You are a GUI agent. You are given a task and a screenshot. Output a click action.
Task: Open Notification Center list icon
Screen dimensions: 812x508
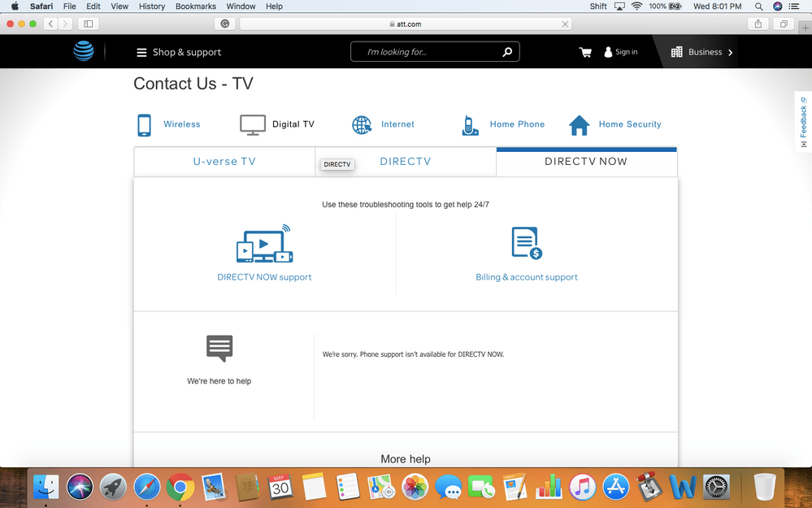point(794,7)
